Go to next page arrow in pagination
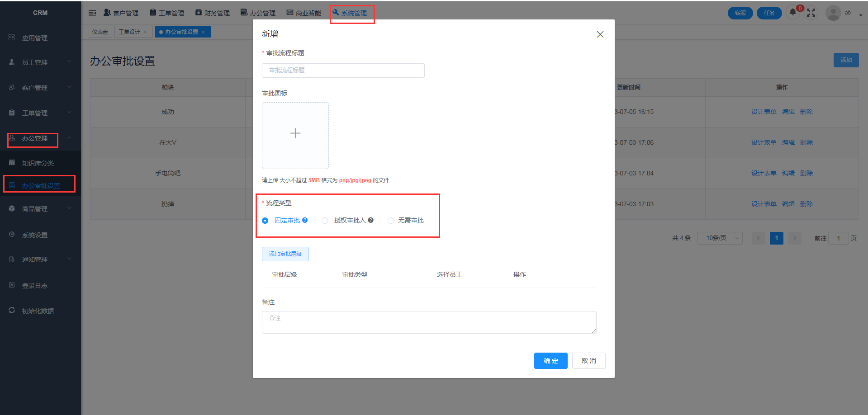 click(x=795, y=238)
